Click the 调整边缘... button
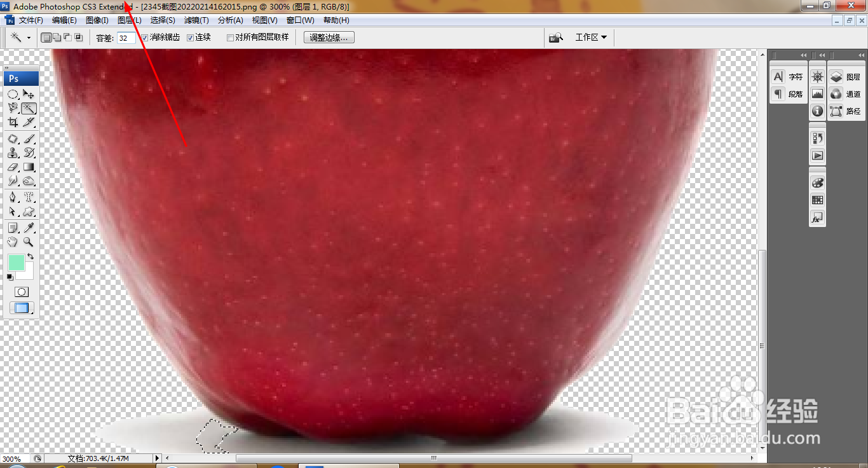The image size is (868, 468). click(329, 38)
